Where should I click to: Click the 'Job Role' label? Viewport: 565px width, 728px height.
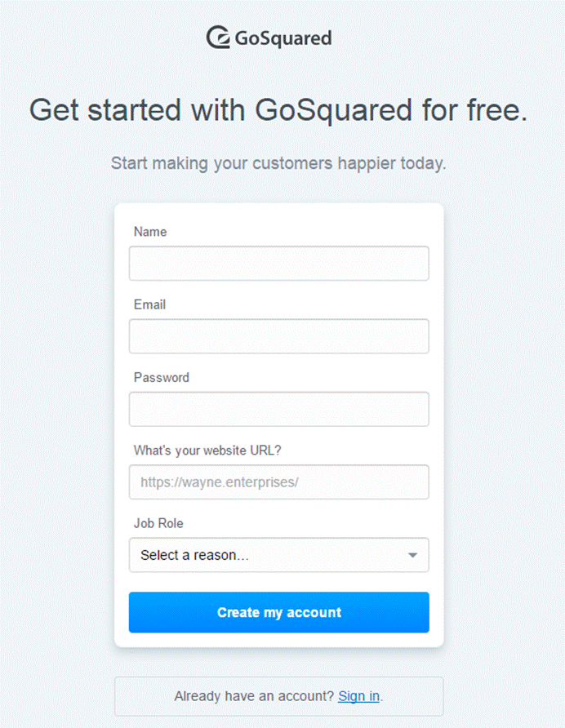pos(158,523)
